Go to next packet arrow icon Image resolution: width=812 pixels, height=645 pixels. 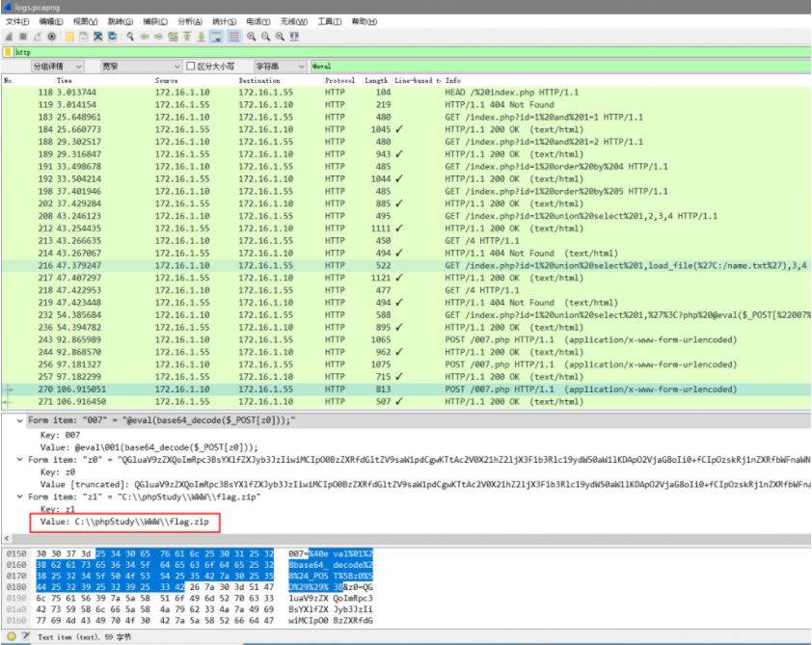pyautogui.click(x=158, y=37)
